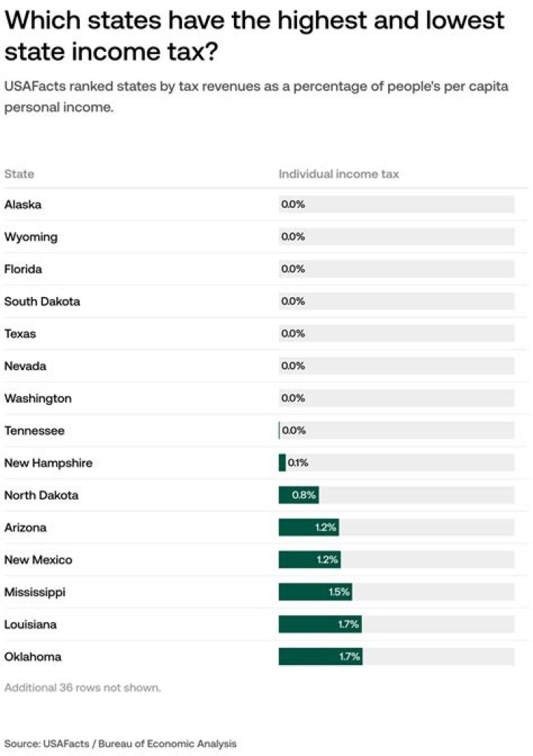The height and width of the screenshot is (756, 533).
Task: Click the State column header
Action: tap(19, 174)
